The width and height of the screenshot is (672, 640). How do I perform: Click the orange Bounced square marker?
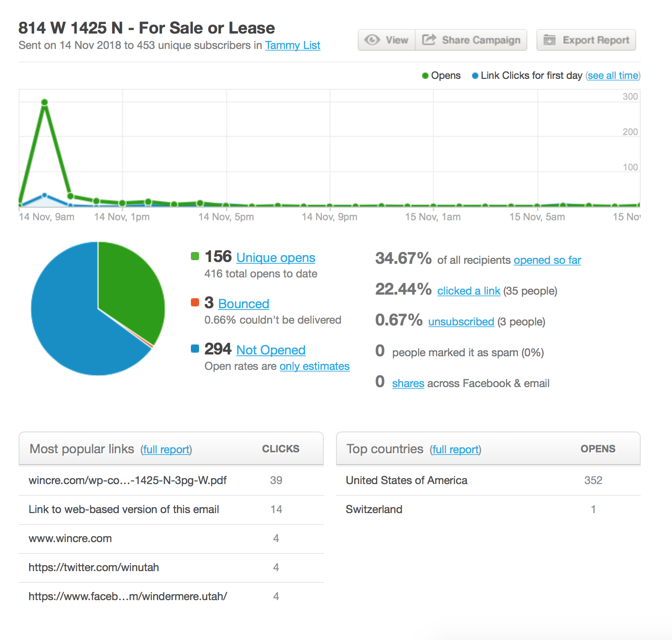[195, 302]
